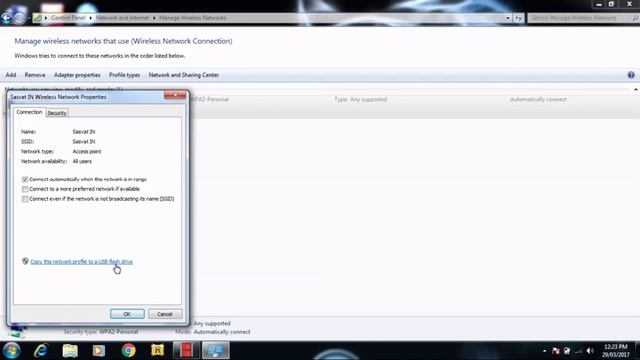Click the Manage Wireless Networks breadcrumb
The width and height of the screenshot is (640, 360).
coord(193,18)
